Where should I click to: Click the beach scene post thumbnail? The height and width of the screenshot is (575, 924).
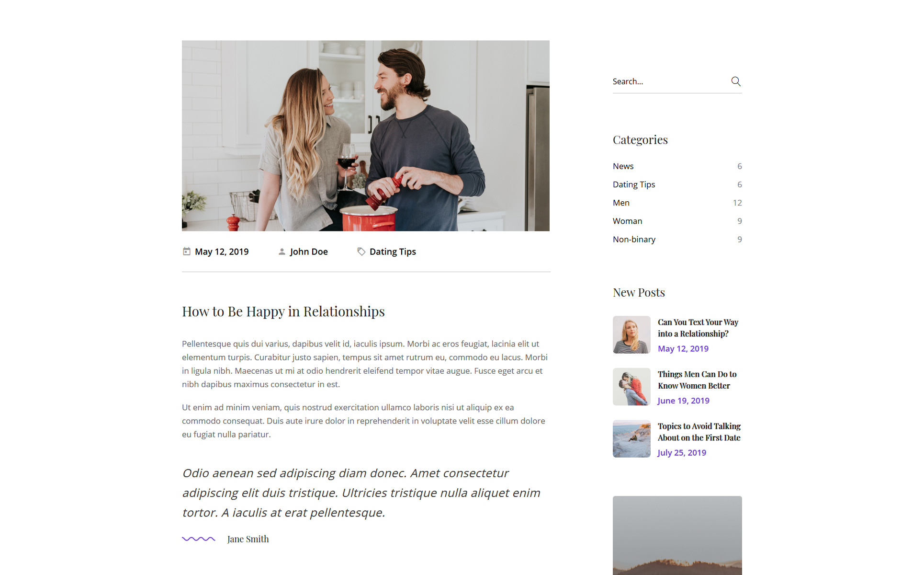[x=631, y=439]
